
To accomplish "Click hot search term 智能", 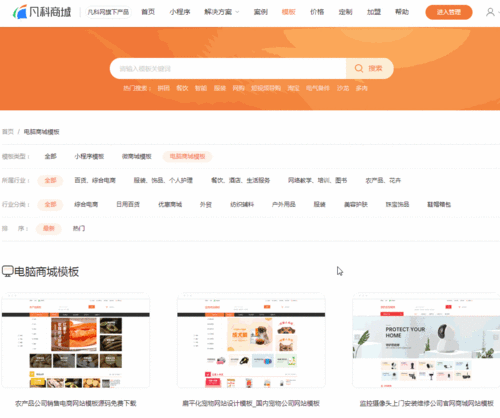I will tap(201, 88).
